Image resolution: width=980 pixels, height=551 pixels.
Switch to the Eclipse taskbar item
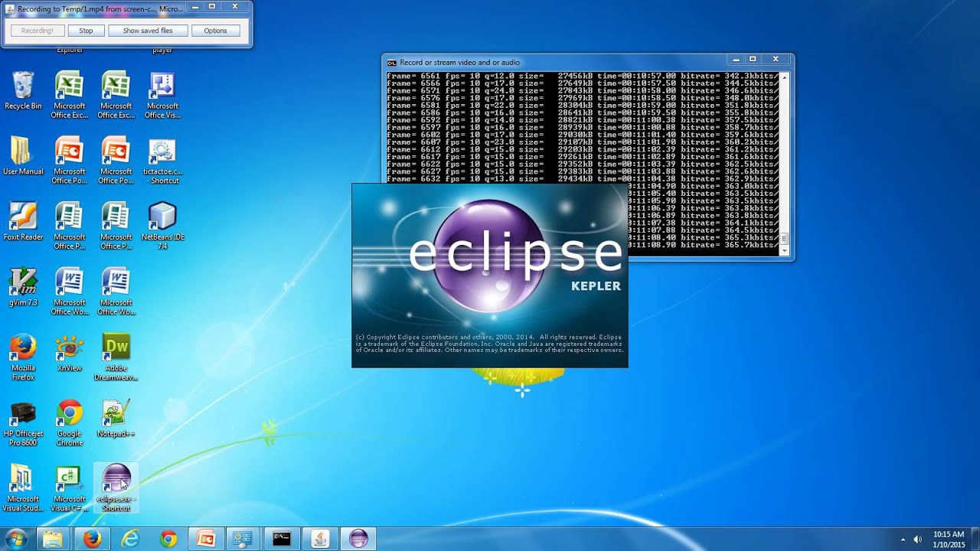[x=358, y=540]
